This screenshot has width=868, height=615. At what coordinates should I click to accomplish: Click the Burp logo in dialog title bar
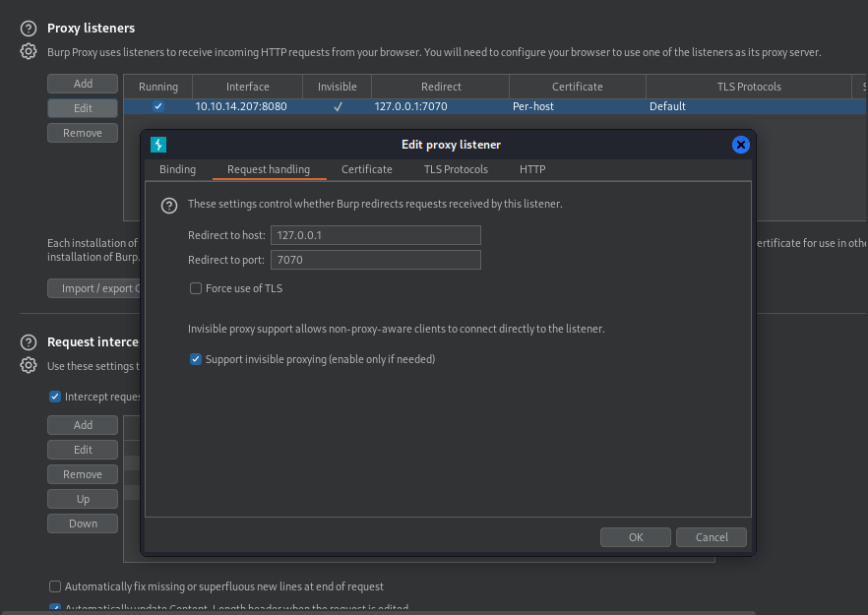(158, 145)
